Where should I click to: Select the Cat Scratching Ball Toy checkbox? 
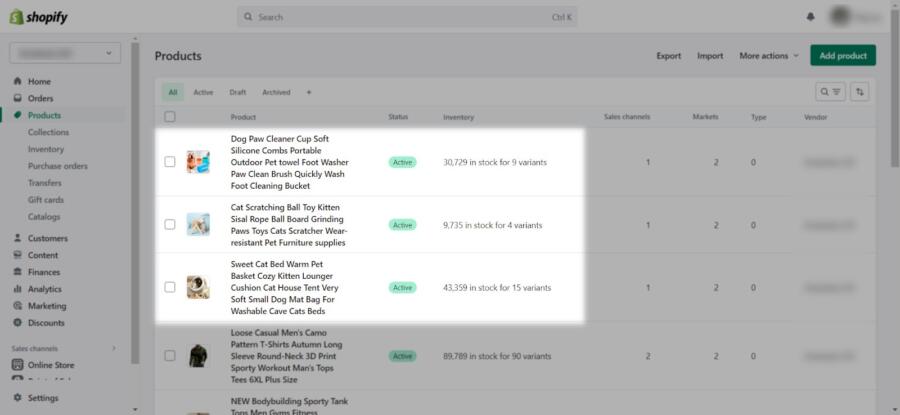170,224
